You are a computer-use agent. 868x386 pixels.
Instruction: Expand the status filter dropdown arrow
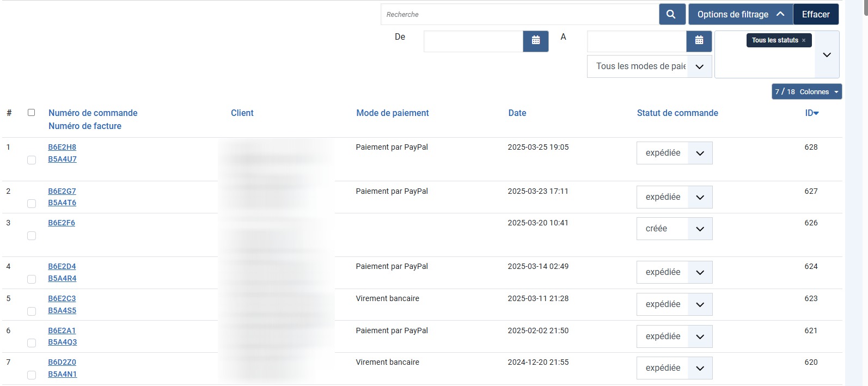pyautogui.click(x=827, y=54)
